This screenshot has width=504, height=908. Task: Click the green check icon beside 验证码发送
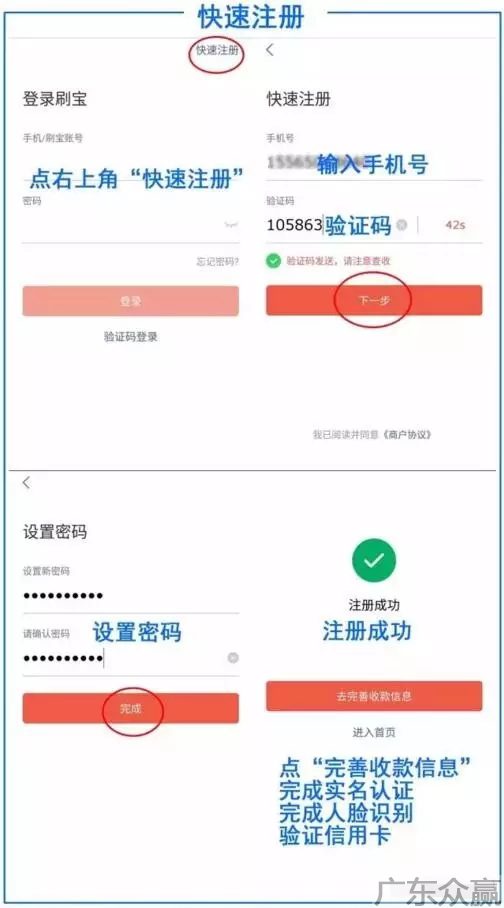click(273, 261)
